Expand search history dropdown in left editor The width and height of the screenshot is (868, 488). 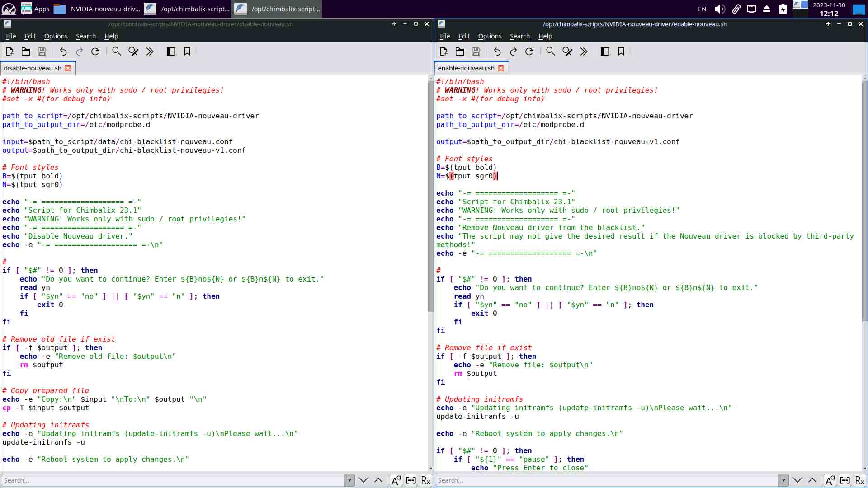pos(349,480)
